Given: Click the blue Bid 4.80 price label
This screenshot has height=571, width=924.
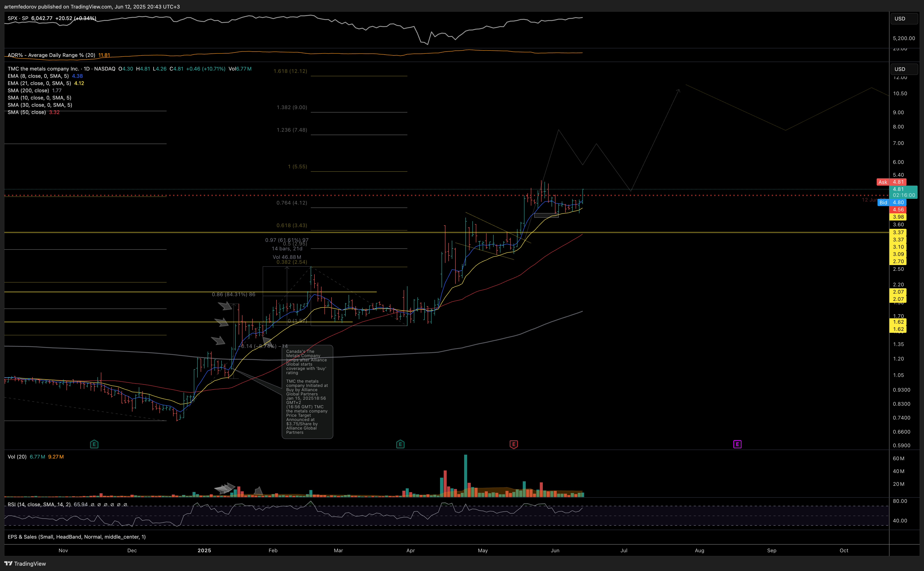Looking at the screenshot, I should click(x=892, y=202).
